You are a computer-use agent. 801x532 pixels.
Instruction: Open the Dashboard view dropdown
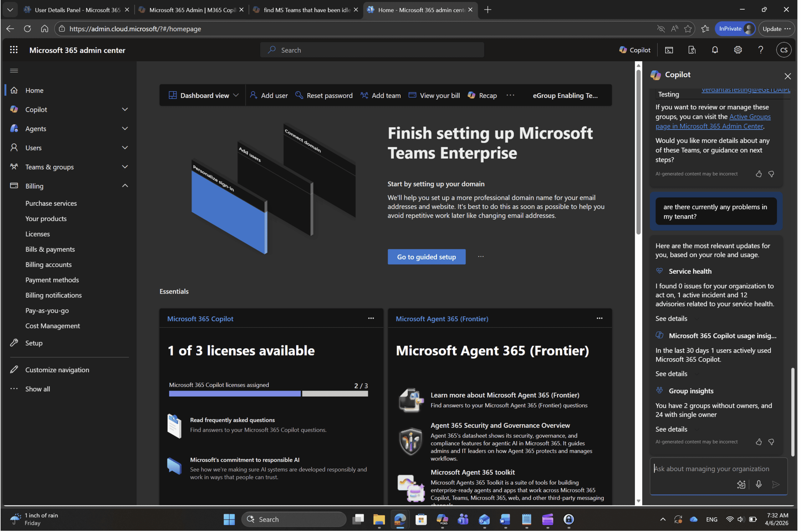point(204,95)
